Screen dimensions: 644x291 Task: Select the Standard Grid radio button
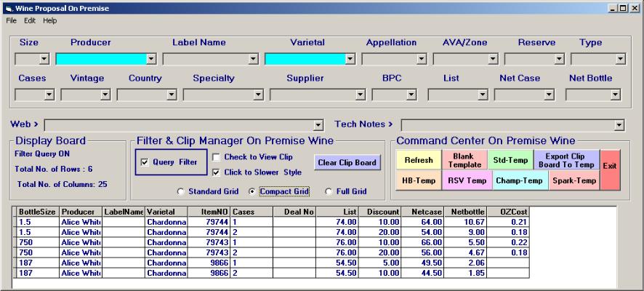click(180, 191)
